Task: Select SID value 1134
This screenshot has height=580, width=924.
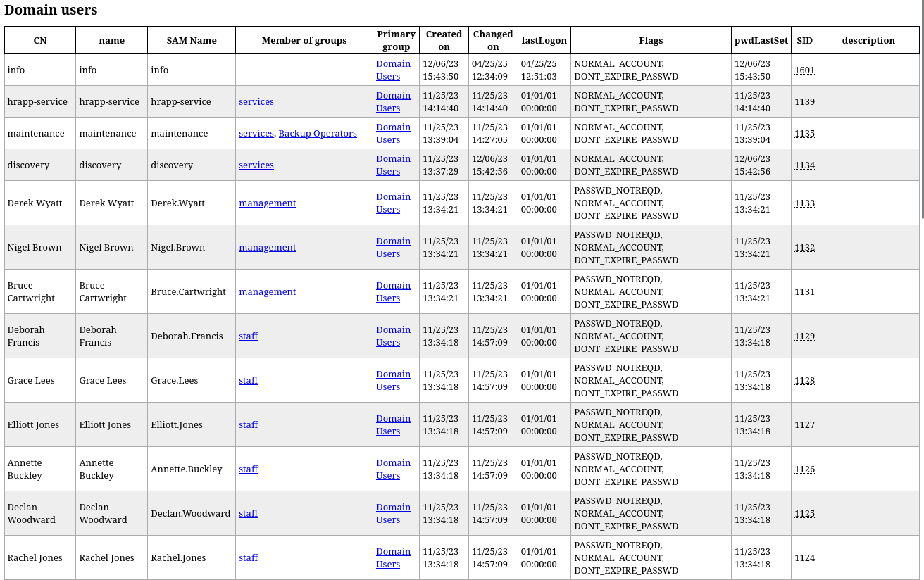Action: (x=804, y=165)
